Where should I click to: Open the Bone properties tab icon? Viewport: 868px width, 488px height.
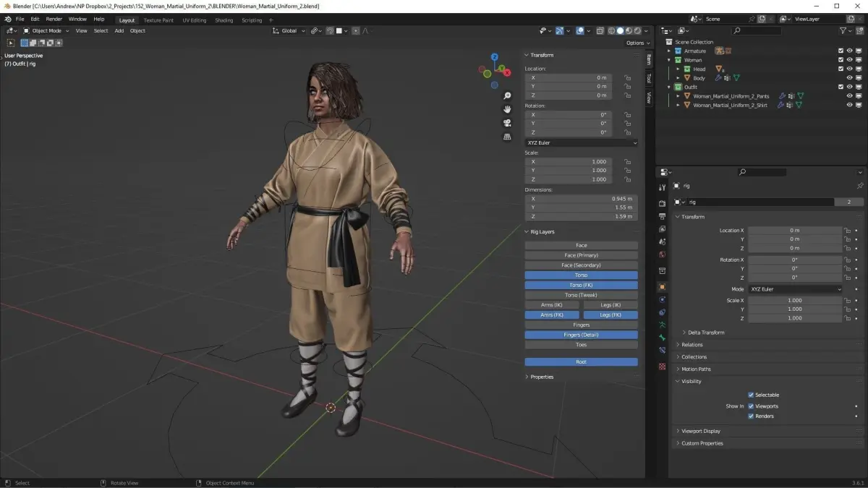(662, 338)
